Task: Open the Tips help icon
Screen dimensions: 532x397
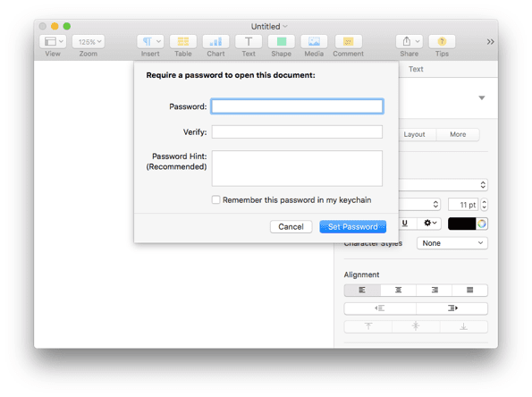Action: pyautogui.click(x=442, y=42)
